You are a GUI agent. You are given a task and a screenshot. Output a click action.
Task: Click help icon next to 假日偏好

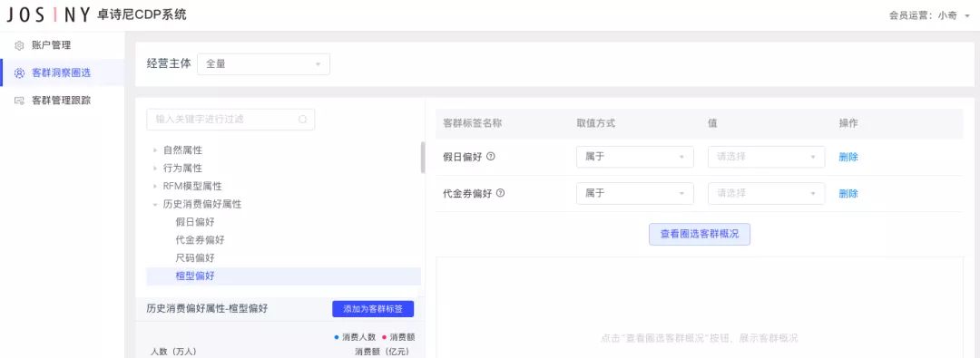pos(491,157)
